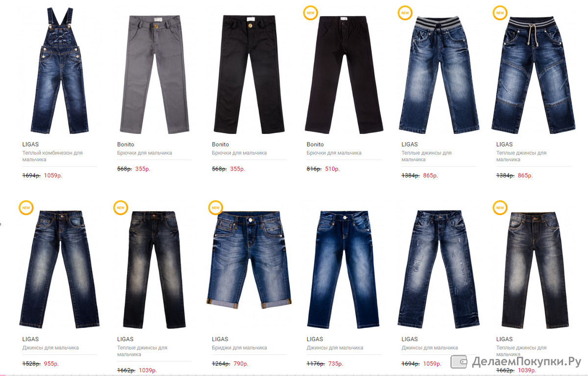Open the LIGAS brand link under overalls
This screenshot has width=588, height=376.
(30, 145)
